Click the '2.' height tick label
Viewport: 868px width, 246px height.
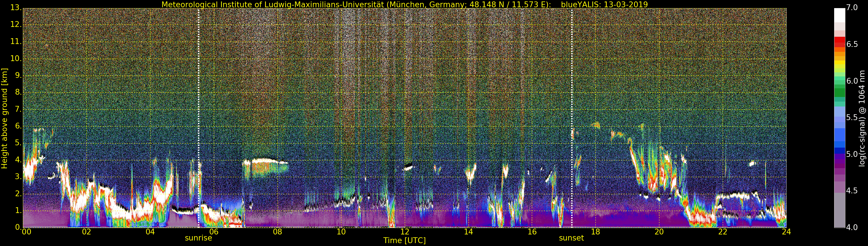tap(18, 193)
